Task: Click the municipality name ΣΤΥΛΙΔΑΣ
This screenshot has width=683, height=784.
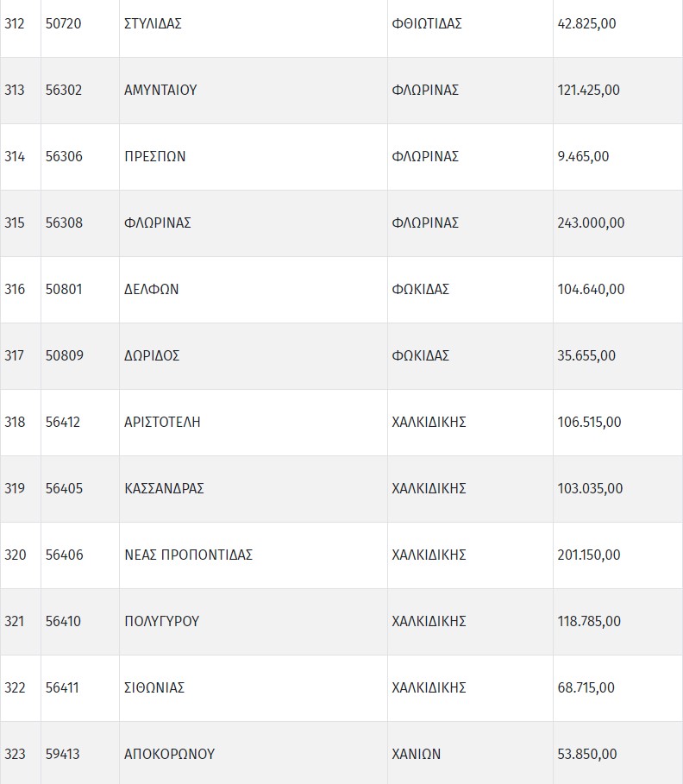Action: [153, 23]
